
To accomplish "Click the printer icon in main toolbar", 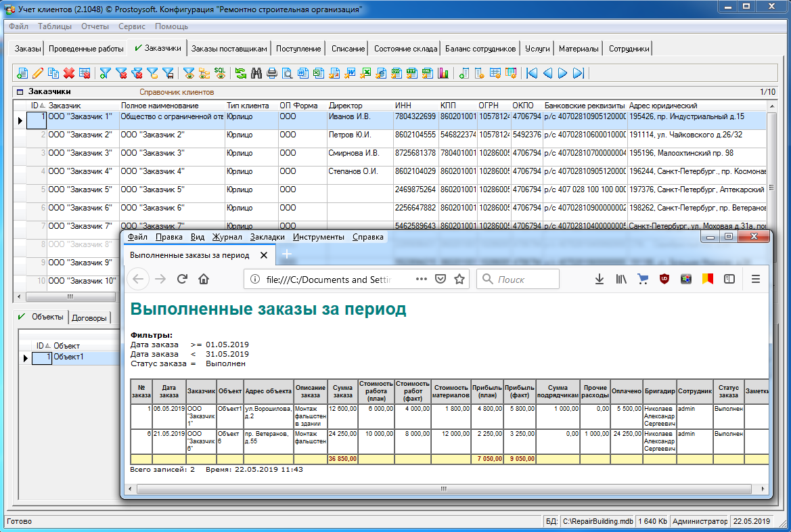I will click(272, 73).
